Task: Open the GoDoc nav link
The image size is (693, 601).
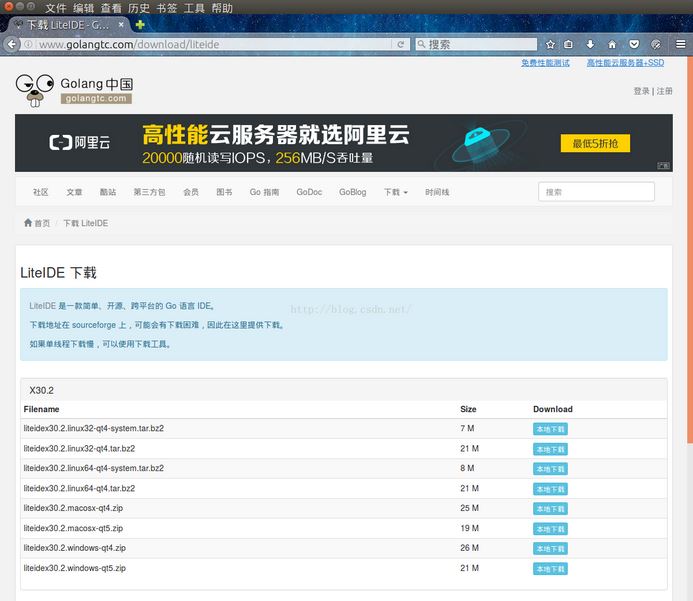Action: click(309, 192)
